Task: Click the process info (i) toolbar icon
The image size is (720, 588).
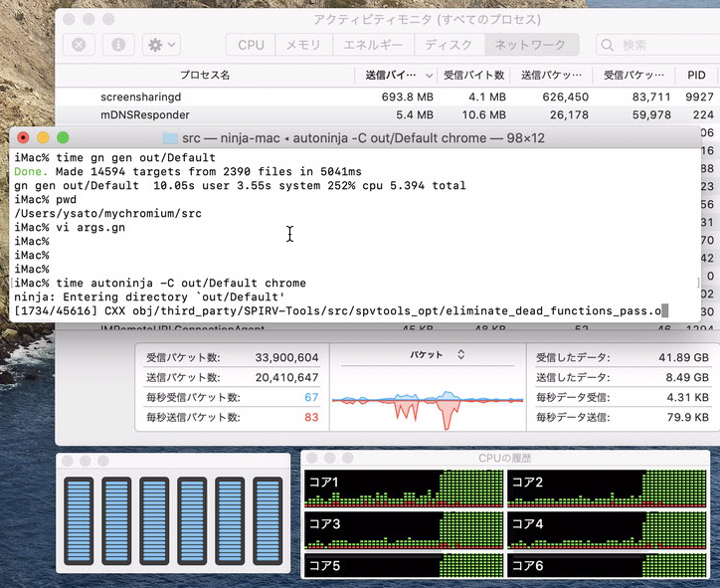Action: coord(118,45)
